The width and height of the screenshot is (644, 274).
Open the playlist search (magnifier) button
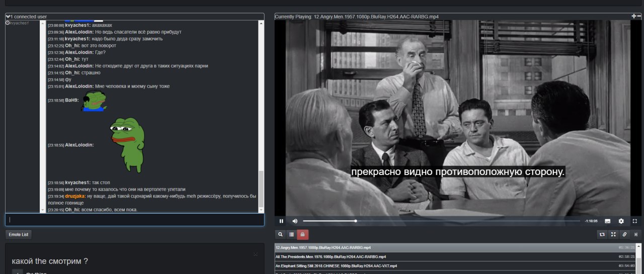pyautogui.click(x=280, y=234)
